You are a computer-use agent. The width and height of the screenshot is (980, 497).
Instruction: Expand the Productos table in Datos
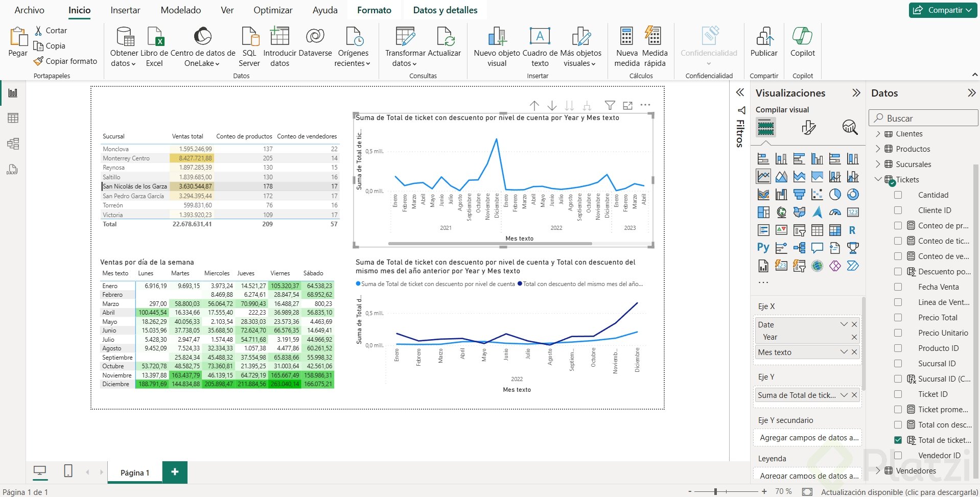[878, 149]
